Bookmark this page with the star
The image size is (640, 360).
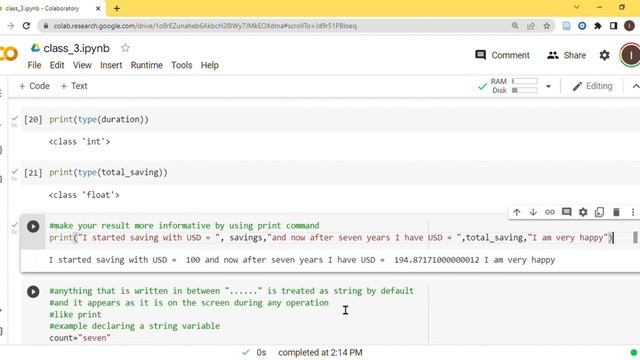[x=547, y=26]
